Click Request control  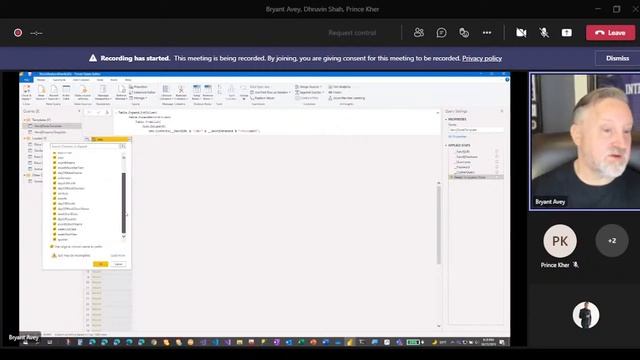[x=352, y=33]
